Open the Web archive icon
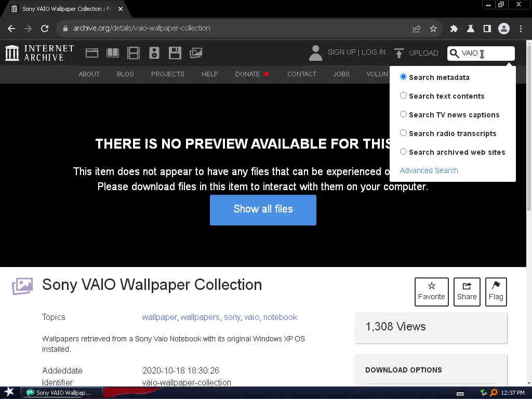 92,53
